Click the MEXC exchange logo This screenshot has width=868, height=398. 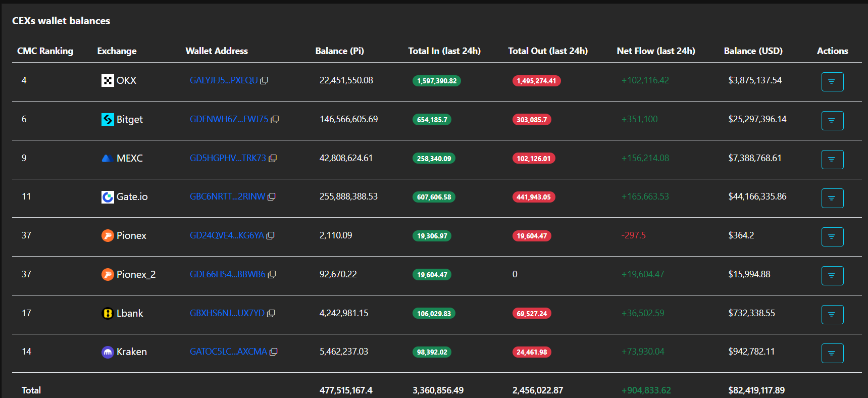pos(108,158)
